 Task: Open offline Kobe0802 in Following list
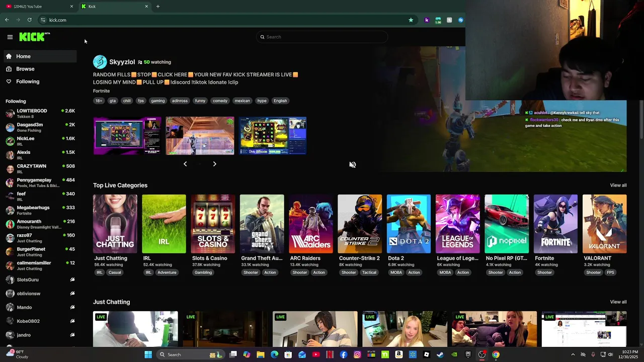pyautogui.click(x=40, y=321)
